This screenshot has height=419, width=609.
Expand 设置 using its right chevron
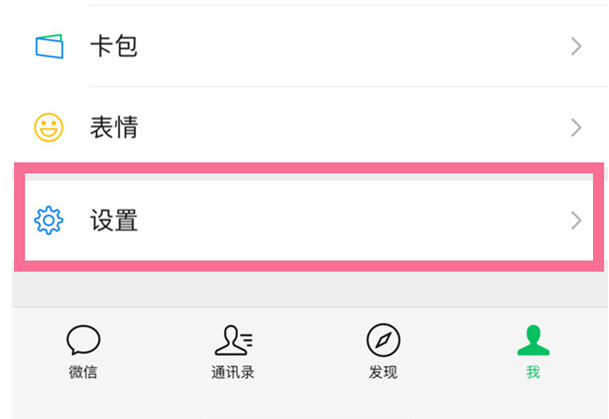[576, 220]
